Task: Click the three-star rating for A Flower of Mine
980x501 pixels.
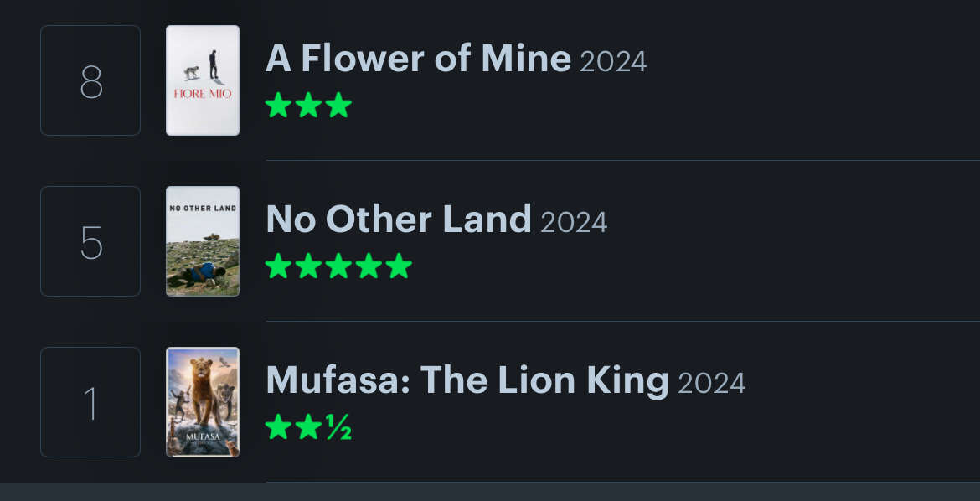Action: pos(308,105)
